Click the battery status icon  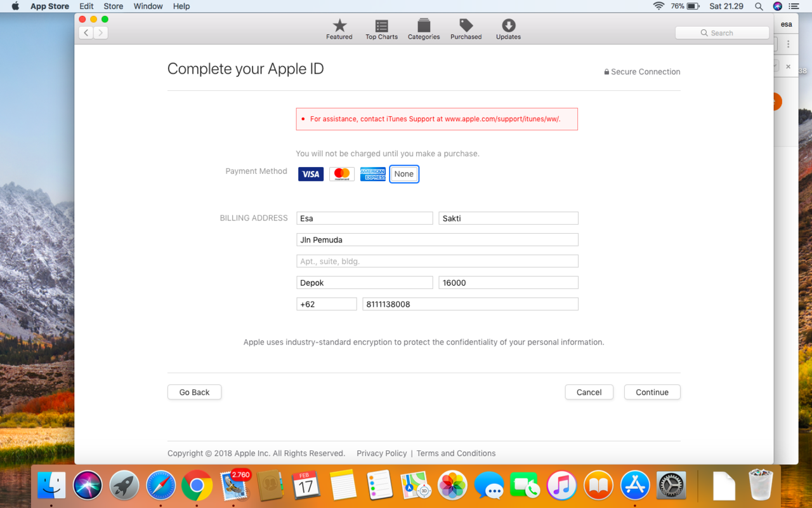(x=693, y=6)
